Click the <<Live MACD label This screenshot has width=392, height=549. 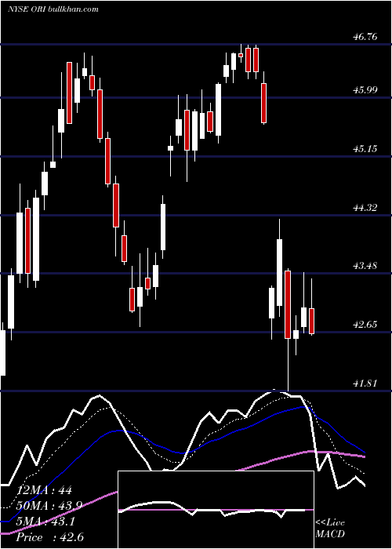click(330, 528)
